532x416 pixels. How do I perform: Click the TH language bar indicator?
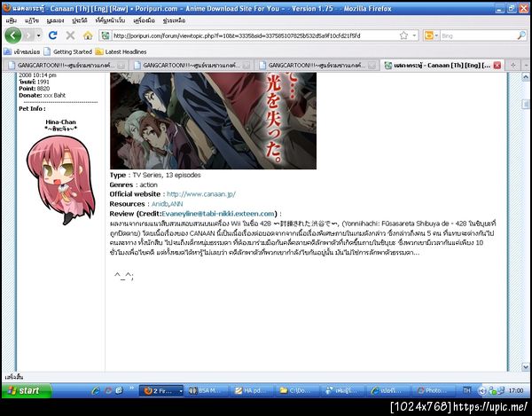click(467, 390)
